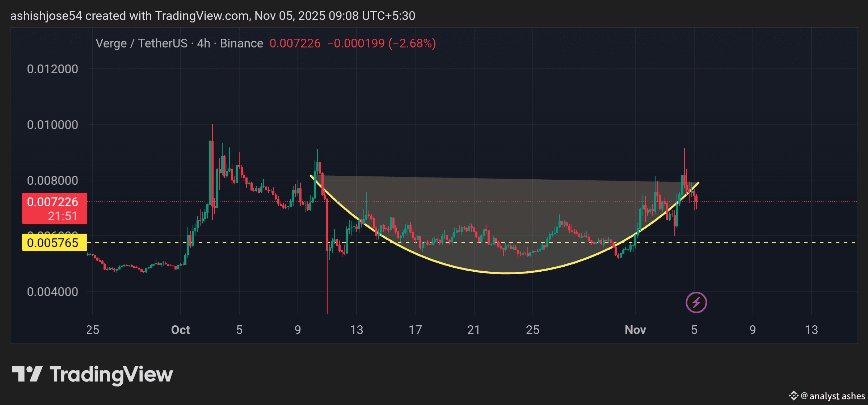Click the ashishjose54 created with TradingView header
The image size is (868, 405).
click(x=212, y=16)
